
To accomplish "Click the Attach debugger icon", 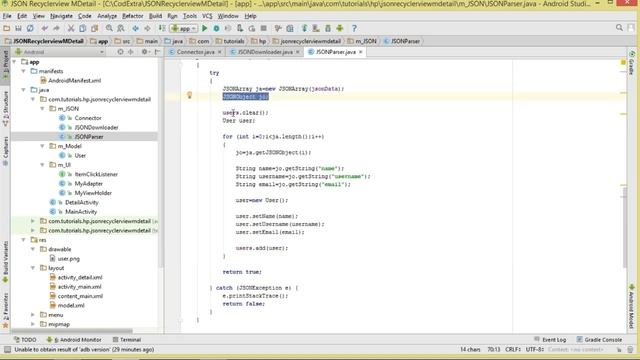I will coord(240,28).
